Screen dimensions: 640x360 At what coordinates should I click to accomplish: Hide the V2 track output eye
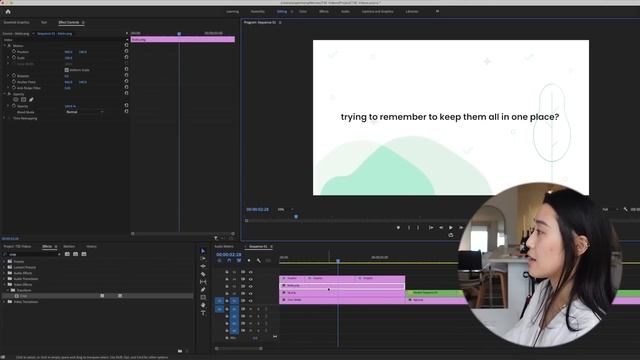point(251,293)
